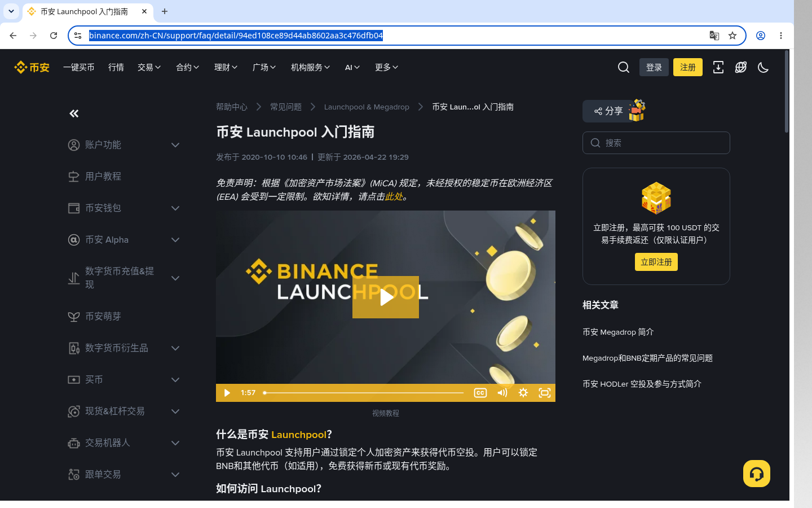This screenshot has height=508, width=812.
Task: Click the 数字货币衍生品 icon
Action: [x=74, y=348]
